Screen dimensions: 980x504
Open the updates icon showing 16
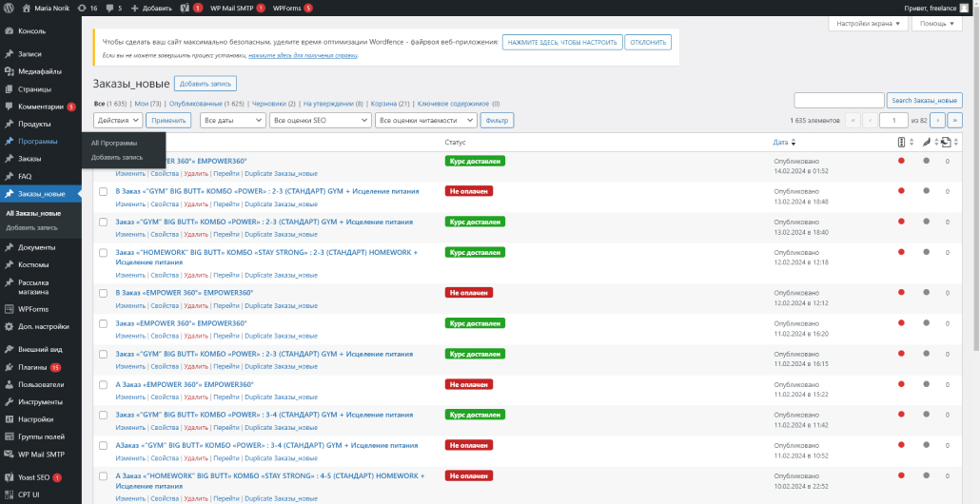coord(88,8)
